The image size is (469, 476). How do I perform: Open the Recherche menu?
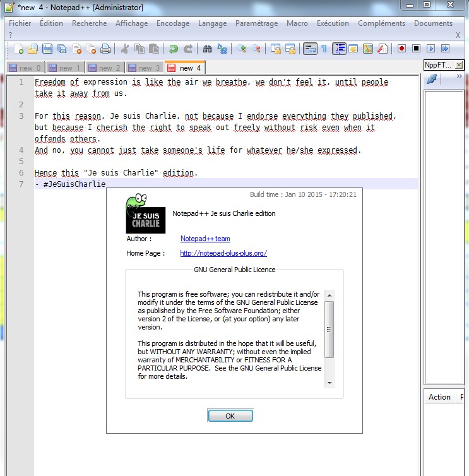[x=89, y=23]
